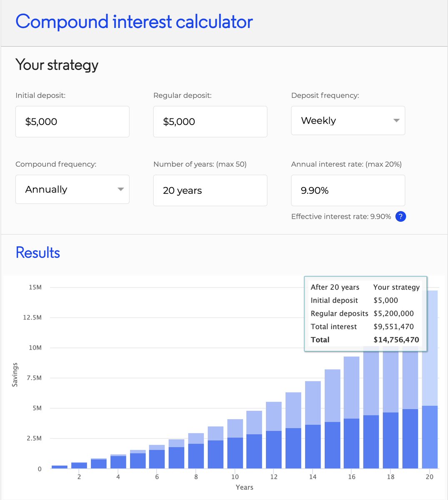This screenshot has width=448, height=500.
Task: Open the effective interest rate help icon
Action: pyautogui.click(x=400, y=216)
